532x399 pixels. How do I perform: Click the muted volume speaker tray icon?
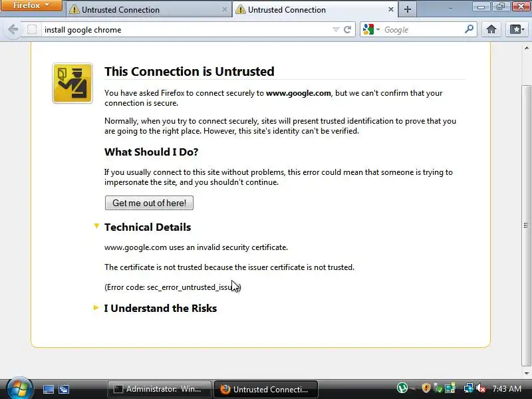click(x=481, y=388)
